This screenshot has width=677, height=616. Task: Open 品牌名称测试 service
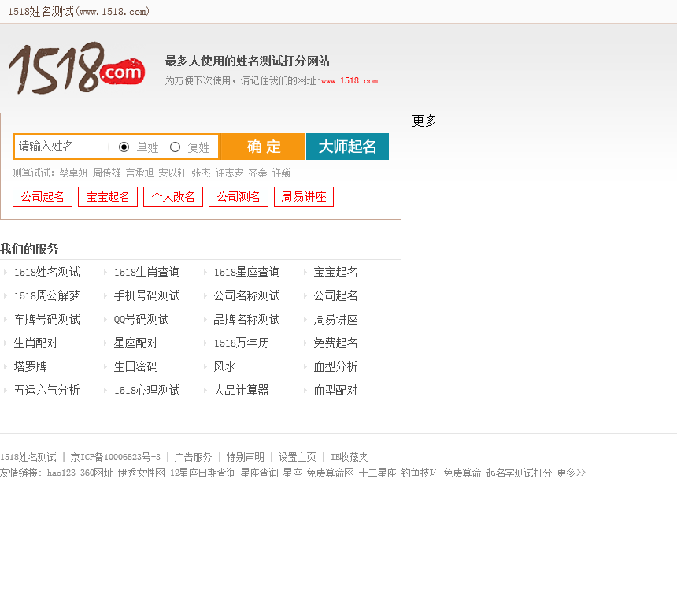[247, 320]
